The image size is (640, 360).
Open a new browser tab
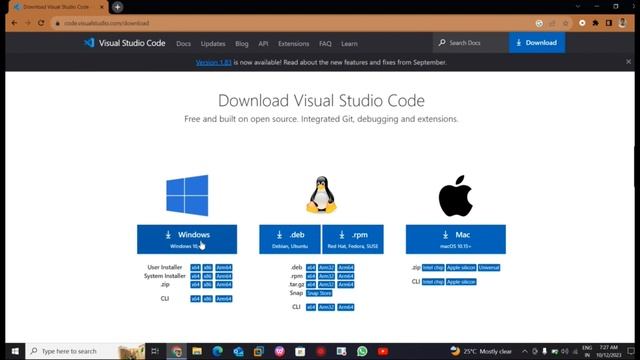118,7
